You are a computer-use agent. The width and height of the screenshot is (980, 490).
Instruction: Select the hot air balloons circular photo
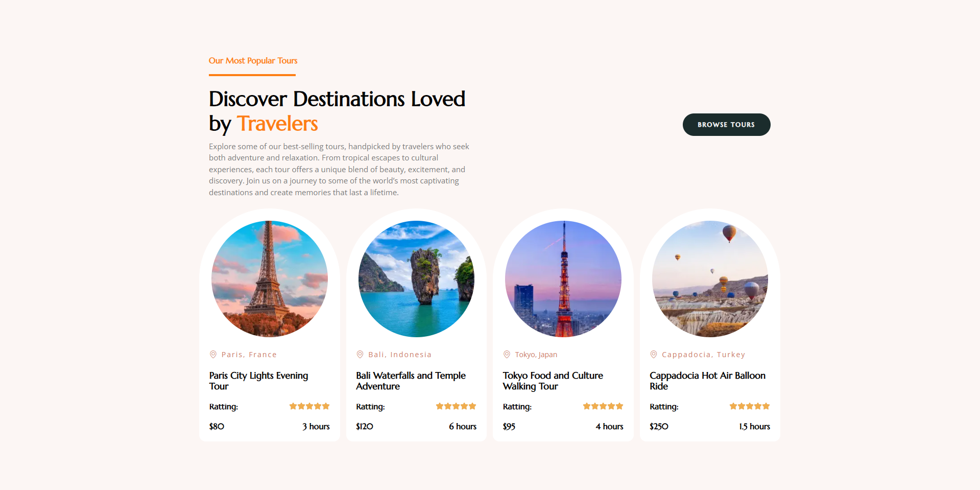pos(710,279)
